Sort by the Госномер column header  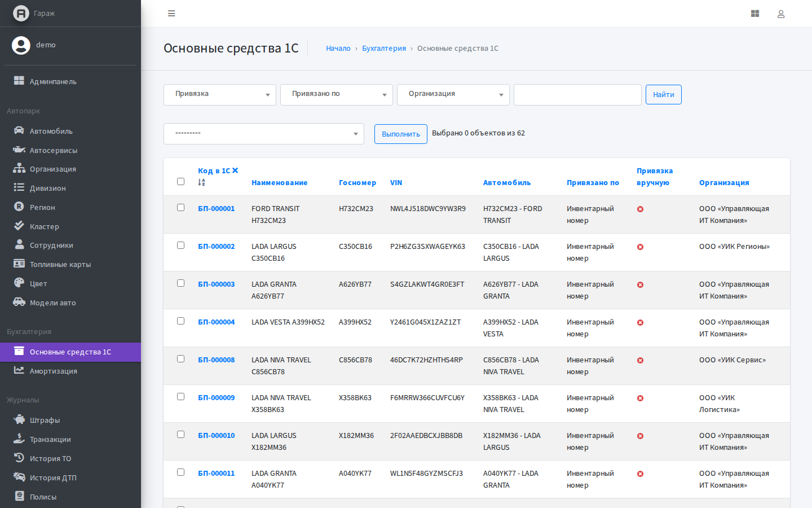coord(358,183)
